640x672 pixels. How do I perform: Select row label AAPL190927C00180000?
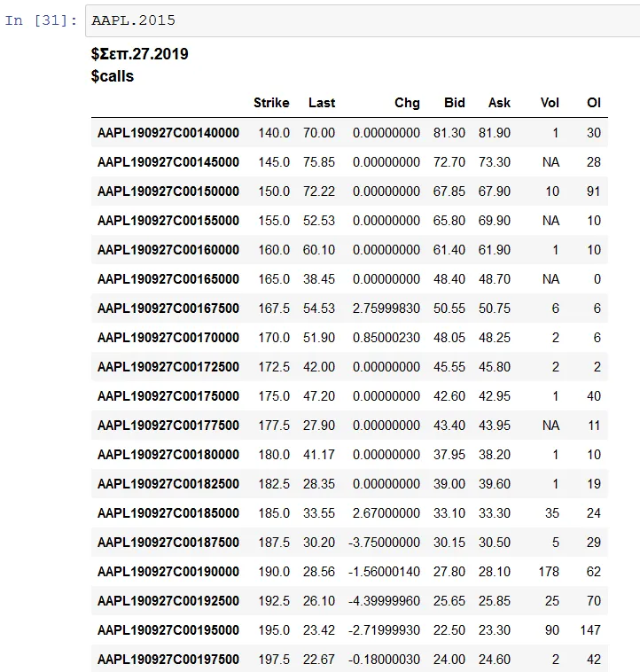pyautogui.click(x=168, y=455)
